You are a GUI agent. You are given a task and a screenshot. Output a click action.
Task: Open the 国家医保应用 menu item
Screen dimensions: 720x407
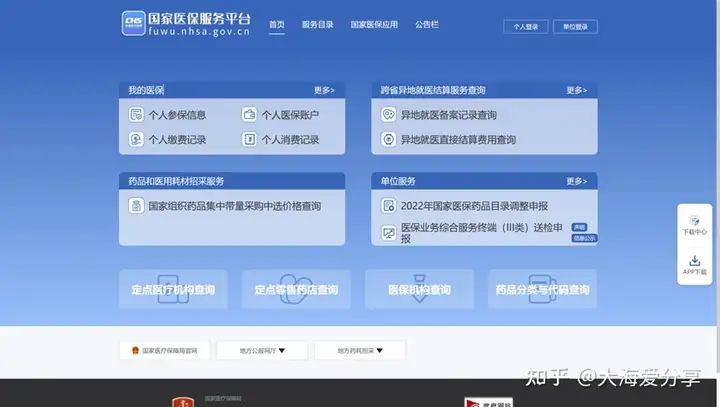click(374, 25)
